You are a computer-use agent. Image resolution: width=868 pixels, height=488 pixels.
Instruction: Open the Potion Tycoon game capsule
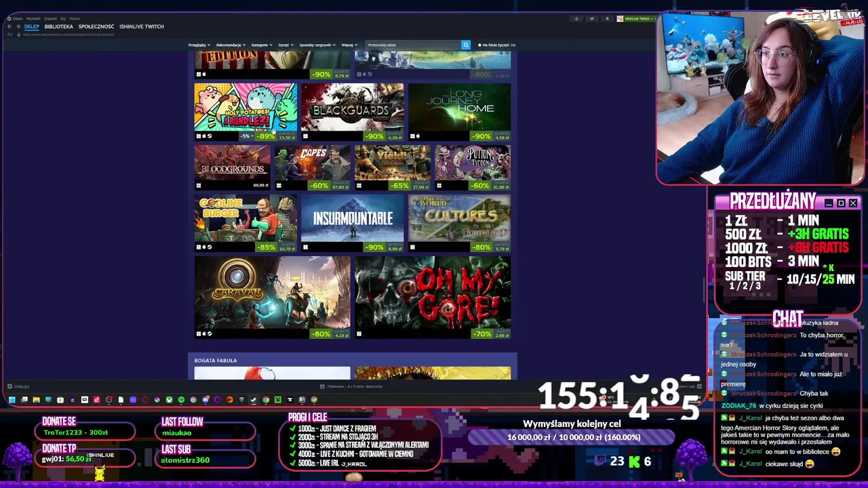pyautogui.click(x=473, y=167)
